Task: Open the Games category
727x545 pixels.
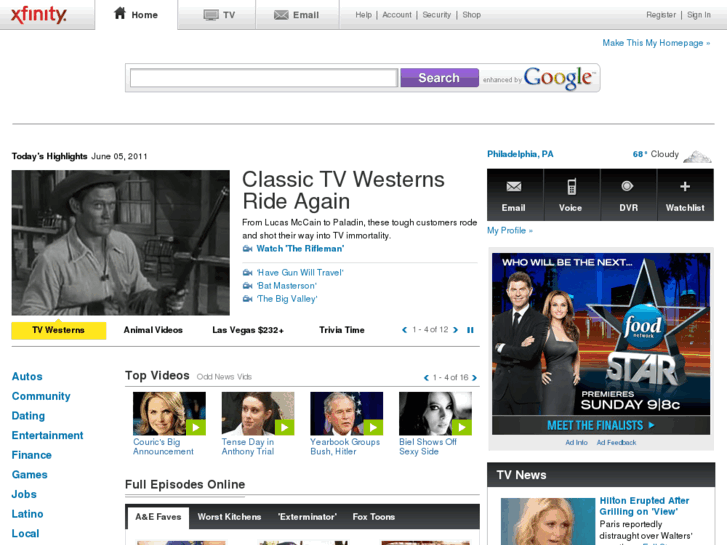Action: pyautogui.click(x=30, y=475)
